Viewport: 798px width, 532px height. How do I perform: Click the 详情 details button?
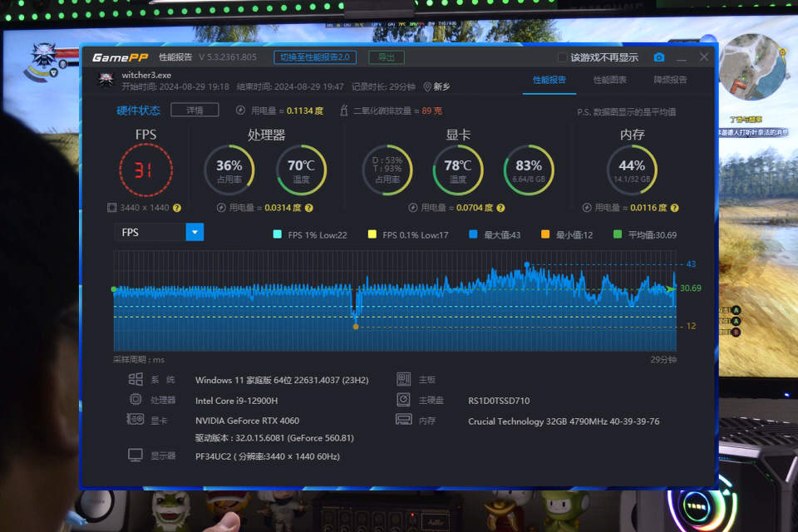click(x=195, y=110)
